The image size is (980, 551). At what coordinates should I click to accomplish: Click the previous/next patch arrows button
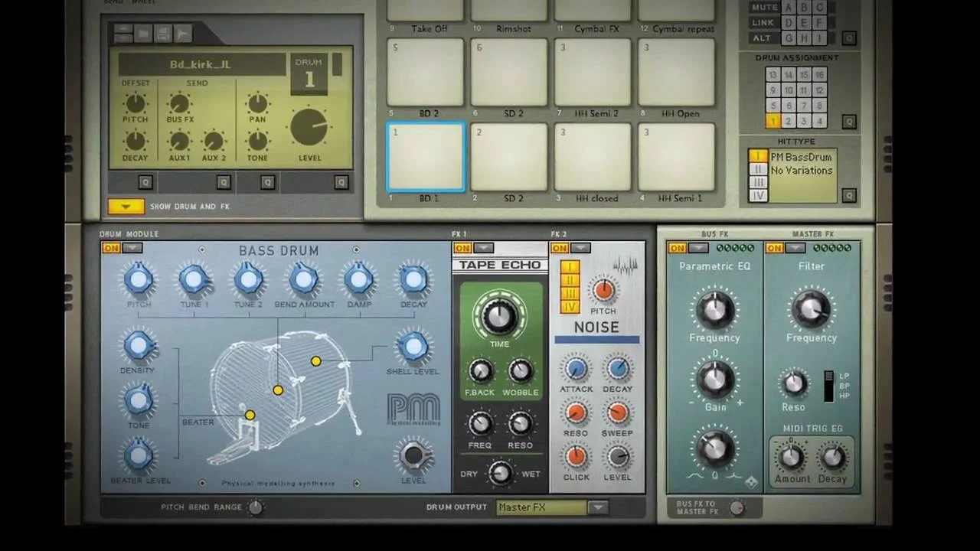[x=123, y=34]
